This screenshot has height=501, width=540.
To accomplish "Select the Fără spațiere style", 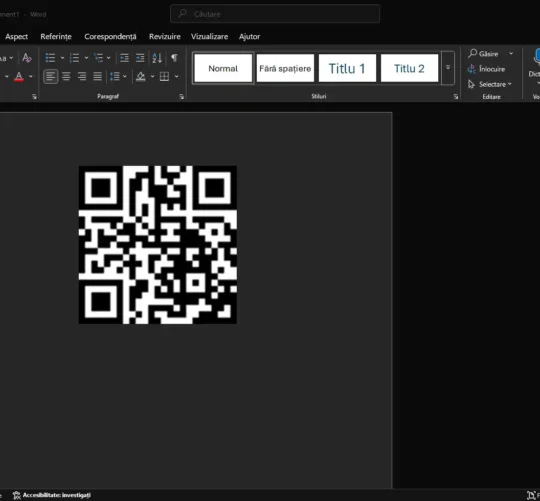I will coord(285,68).
